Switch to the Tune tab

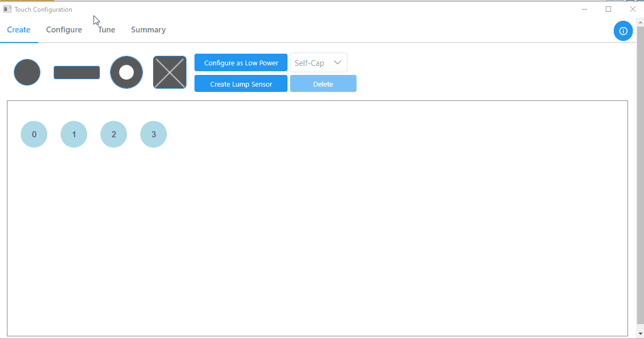click(107, 30)
